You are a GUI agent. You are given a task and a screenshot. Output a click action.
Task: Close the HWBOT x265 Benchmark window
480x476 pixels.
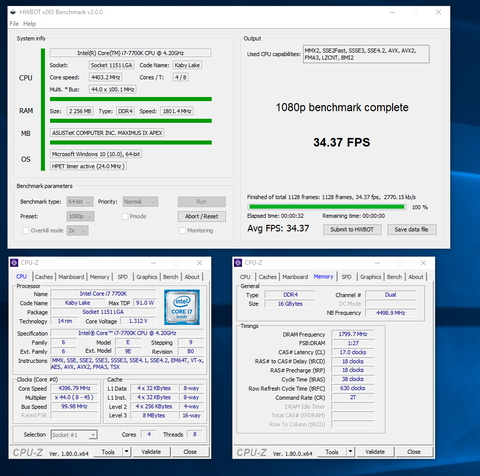pos(438,12)
